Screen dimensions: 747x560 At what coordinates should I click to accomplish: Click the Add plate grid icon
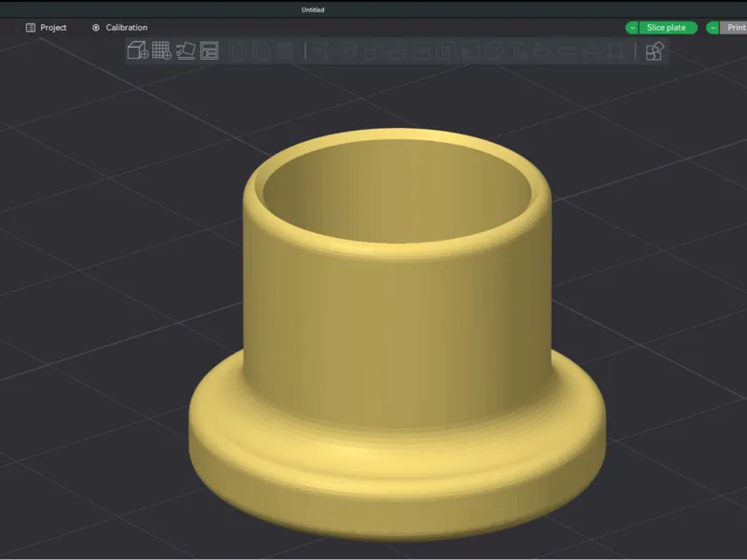[162, 50]
